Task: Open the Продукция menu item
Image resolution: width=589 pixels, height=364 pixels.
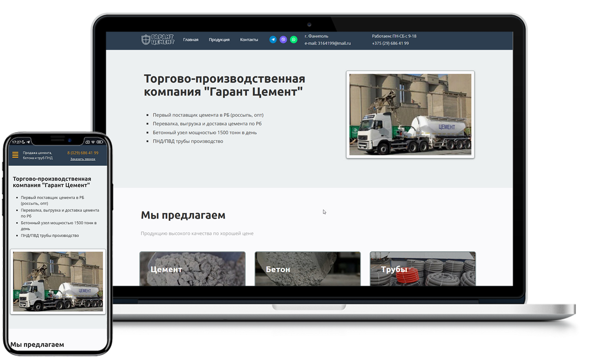Action: [x=219, y=40]
